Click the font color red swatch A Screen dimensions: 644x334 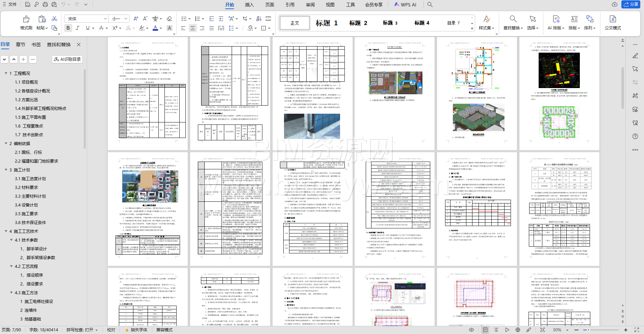(155, 28)
